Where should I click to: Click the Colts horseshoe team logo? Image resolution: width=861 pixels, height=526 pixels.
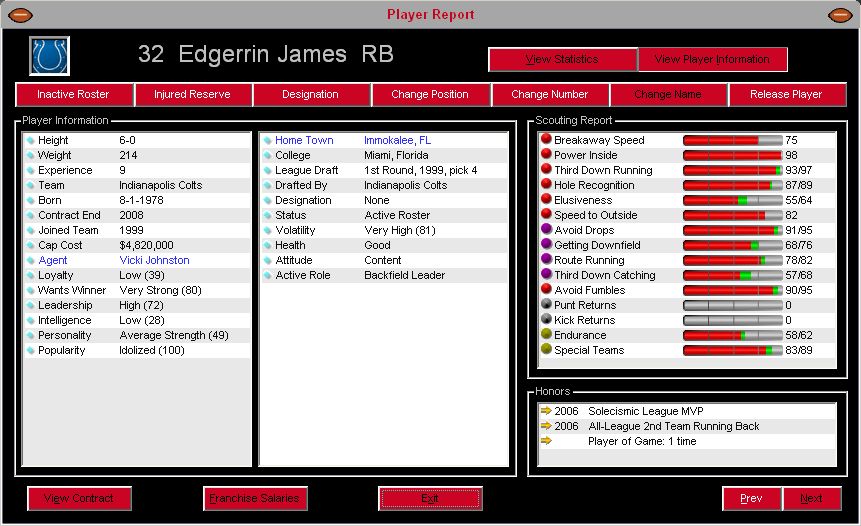click(49, 56)
